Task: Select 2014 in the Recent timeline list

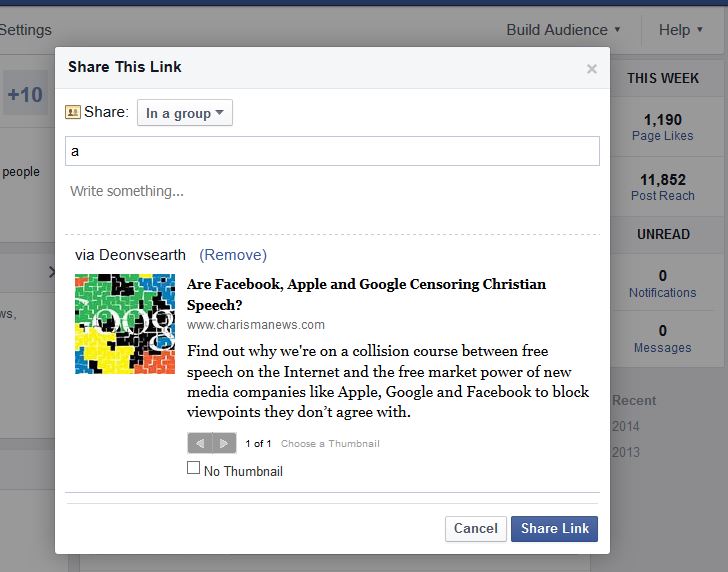Action: (x=626, y=426)
